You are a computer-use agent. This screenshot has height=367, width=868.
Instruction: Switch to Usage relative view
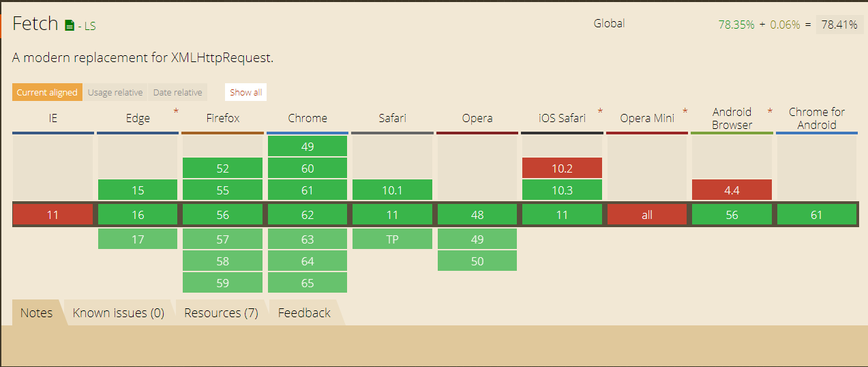click(x=115, y=93)
